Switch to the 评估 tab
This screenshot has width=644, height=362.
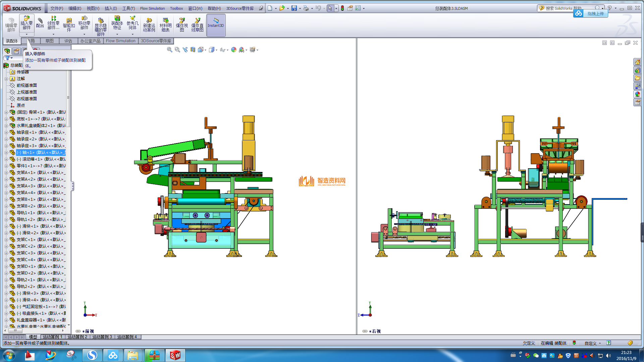(68, 41)
